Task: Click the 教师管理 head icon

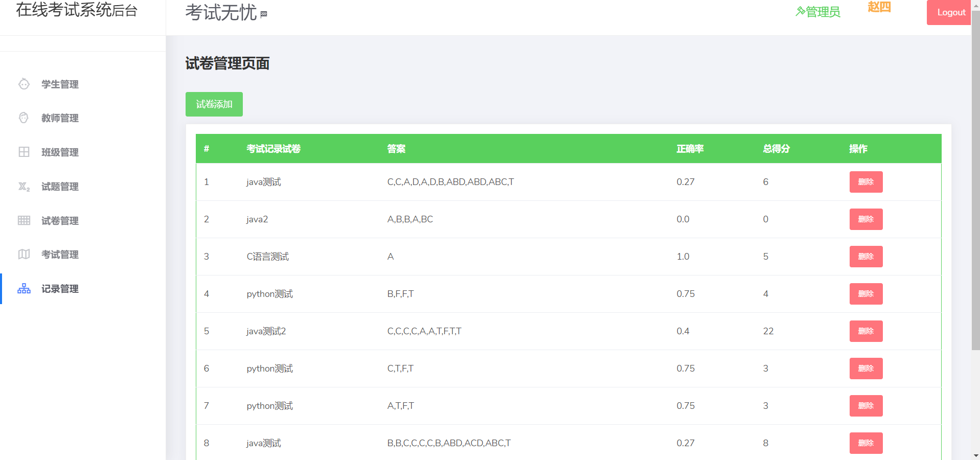Action: tap(24, 118)
